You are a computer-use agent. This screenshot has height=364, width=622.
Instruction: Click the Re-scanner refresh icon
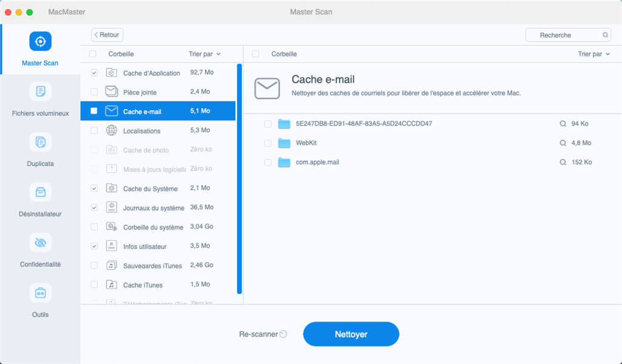283,334
